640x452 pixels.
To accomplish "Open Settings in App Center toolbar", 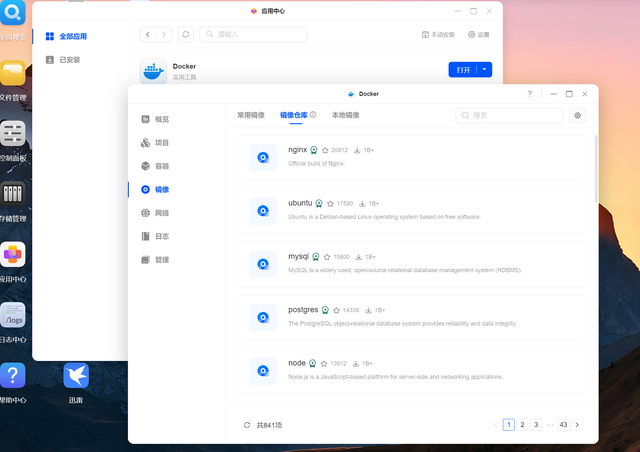I will point(478,35).
